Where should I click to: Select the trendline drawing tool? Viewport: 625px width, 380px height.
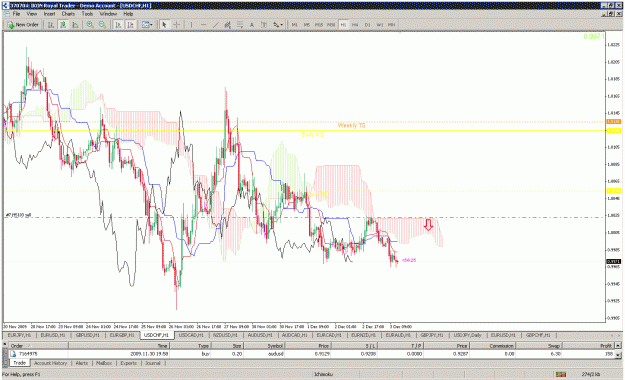(x=216, y=25)
